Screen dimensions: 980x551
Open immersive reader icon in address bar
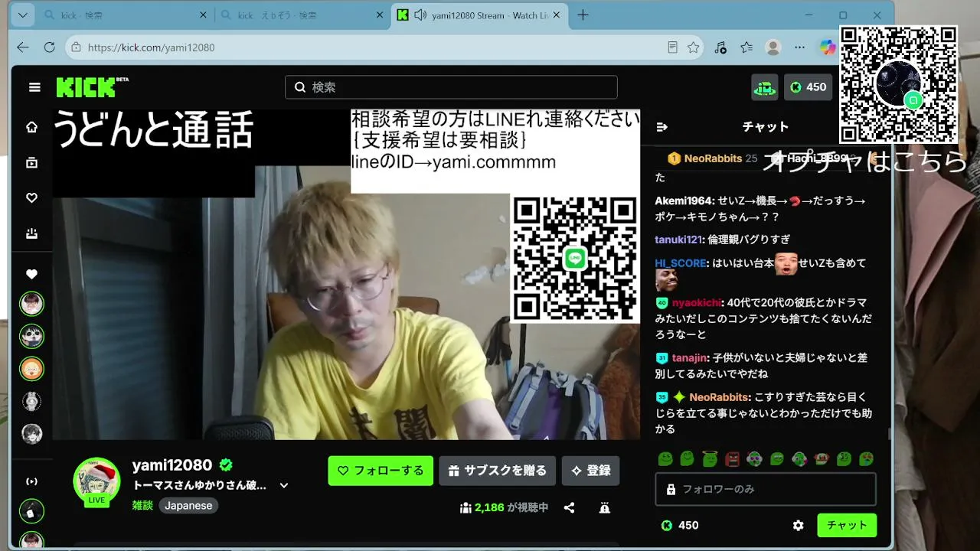coord(672,47)
